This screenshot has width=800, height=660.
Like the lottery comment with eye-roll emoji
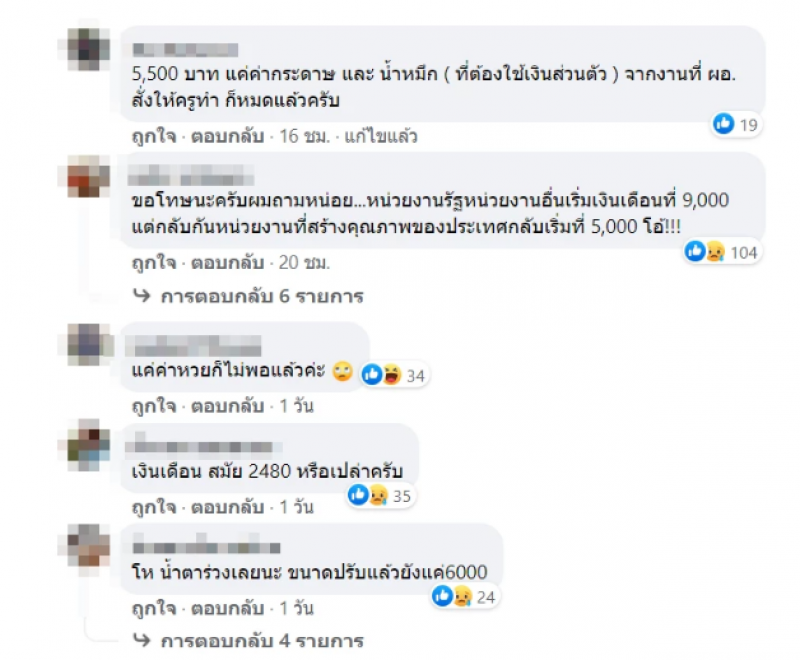pyautogui.click(x=154, y=407)
